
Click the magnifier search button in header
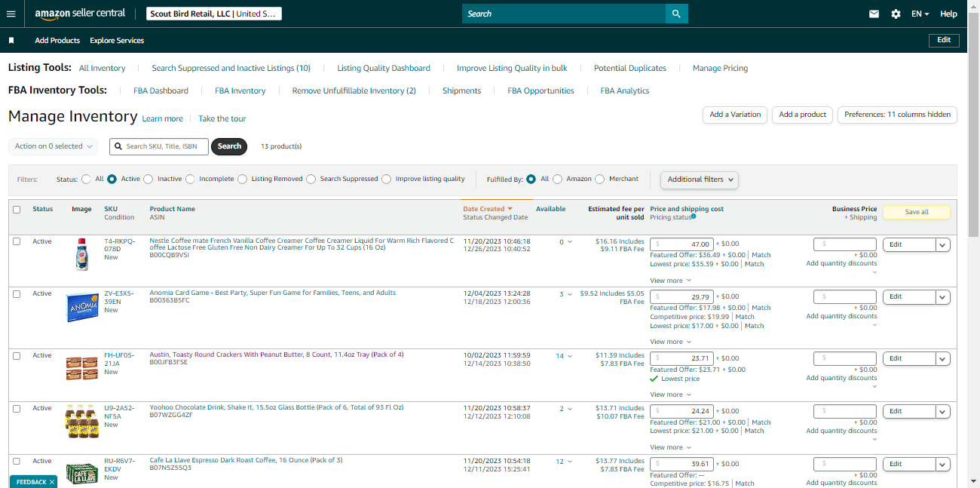pyautogui.click(x=676, y=14)
